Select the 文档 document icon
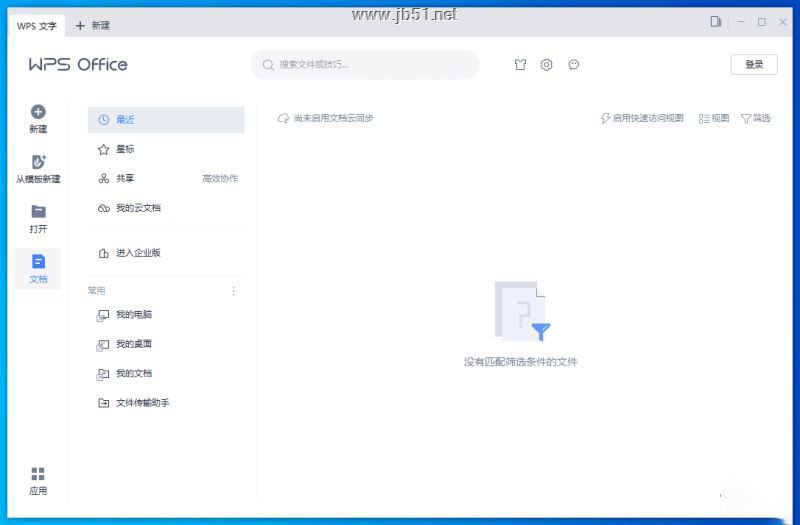 pos(38,261)
